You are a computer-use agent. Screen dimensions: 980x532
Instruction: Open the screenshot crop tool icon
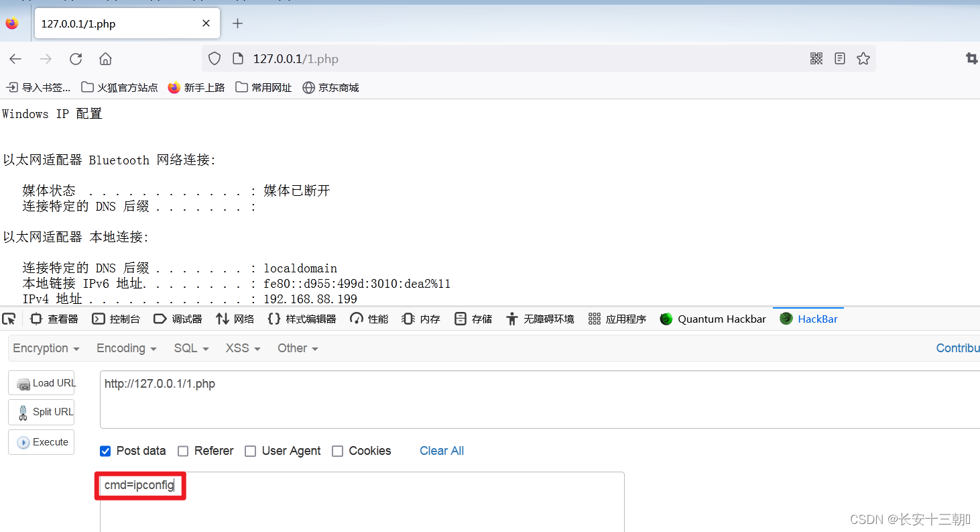(x=972, y=58)
